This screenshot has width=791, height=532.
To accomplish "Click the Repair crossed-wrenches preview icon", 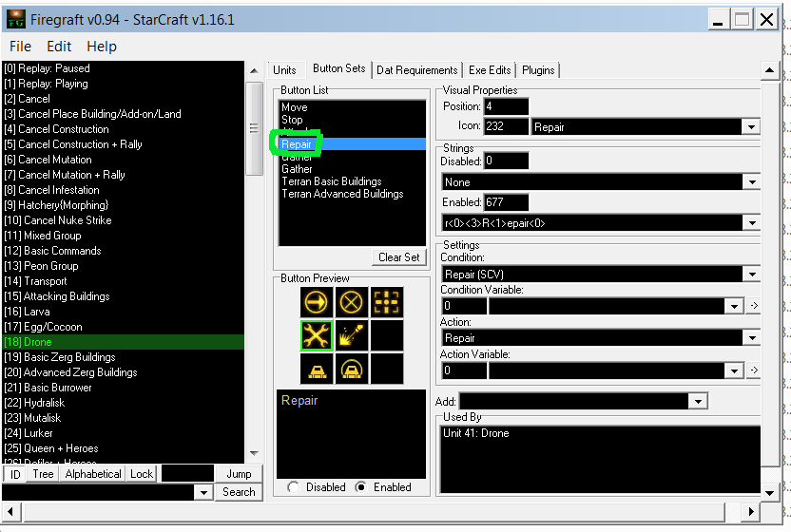I will click(317, 335).
